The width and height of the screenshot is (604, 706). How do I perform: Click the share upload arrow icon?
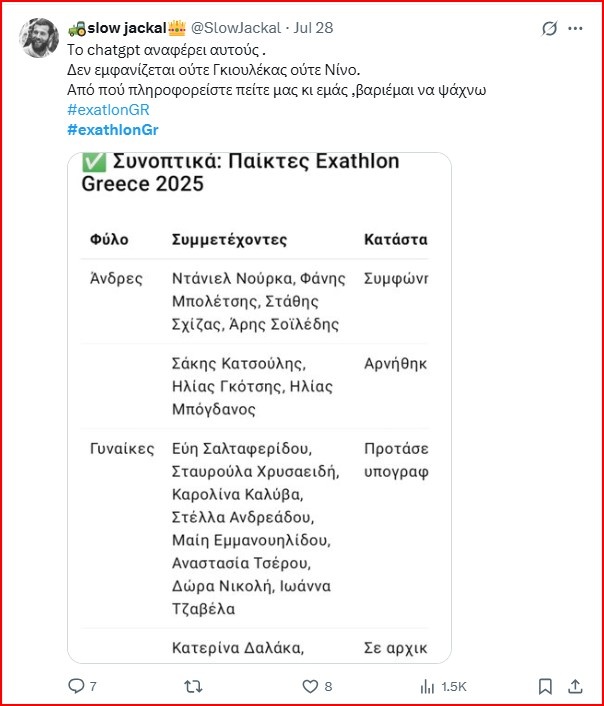tap(575, 686)
